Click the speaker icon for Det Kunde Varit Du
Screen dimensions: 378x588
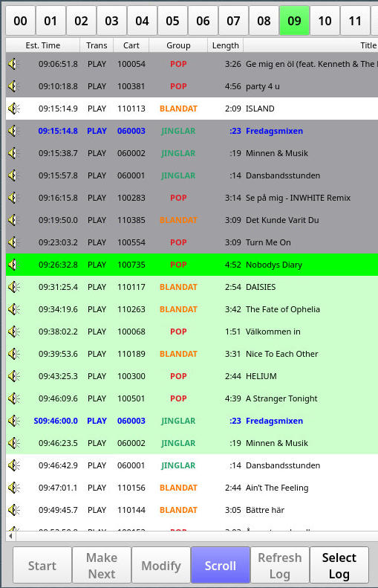(x=14, y=220)
